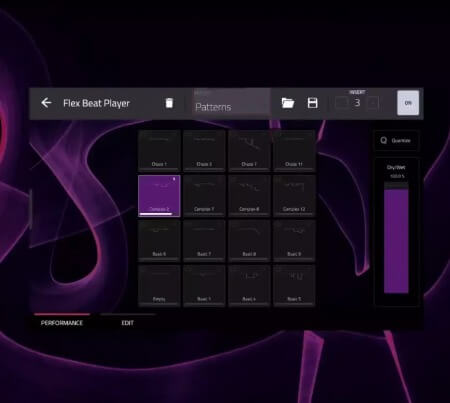Trigger the Chaos 11 pattern pad
Viewport: 450px width, 403px height.
(x=294, y=150)
